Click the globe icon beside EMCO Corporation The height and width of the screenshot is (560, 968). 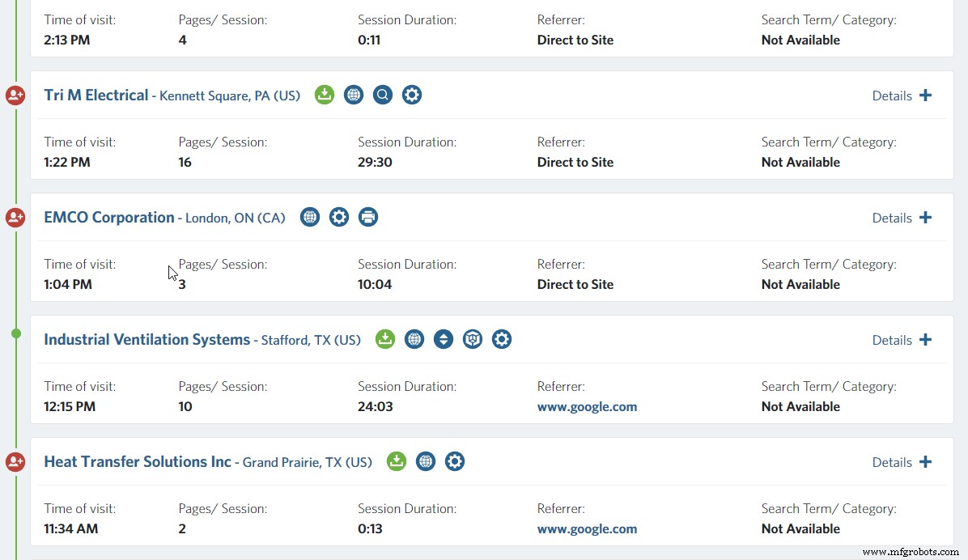[x=310, y=217]
